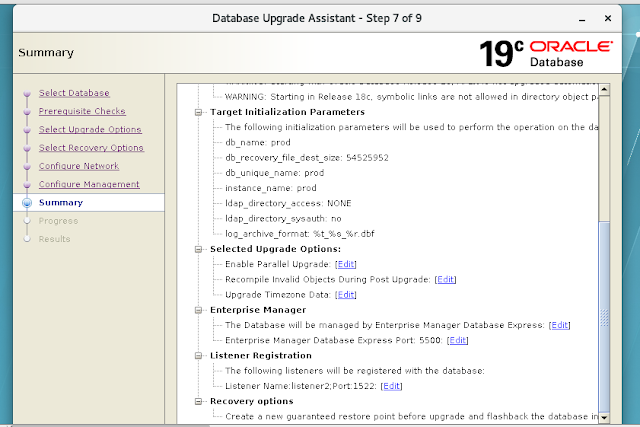Select the Summary step in sidebar
This screenshot has width=640, height=427.
[61, 202]
